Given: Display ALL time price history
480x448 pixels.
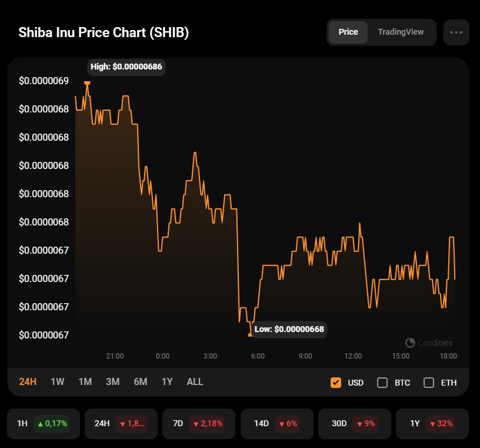Looking at the screenshot, I should coord(195,381).
